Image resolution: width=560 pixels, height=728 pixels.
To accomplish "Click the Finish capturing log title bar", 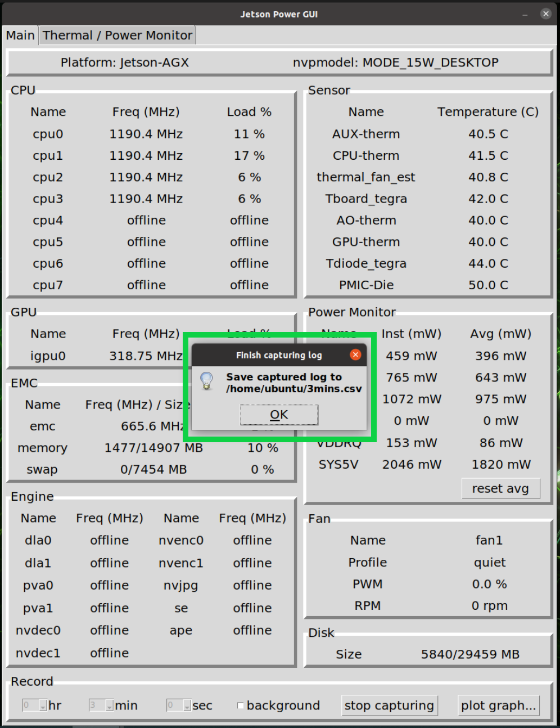I will (x=279, y=355).
